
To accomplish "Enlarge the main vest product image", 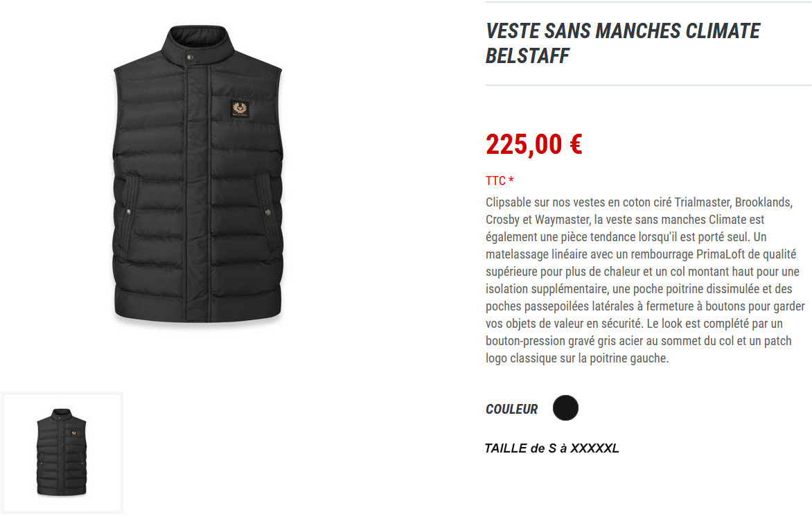I will click(197, 174).
